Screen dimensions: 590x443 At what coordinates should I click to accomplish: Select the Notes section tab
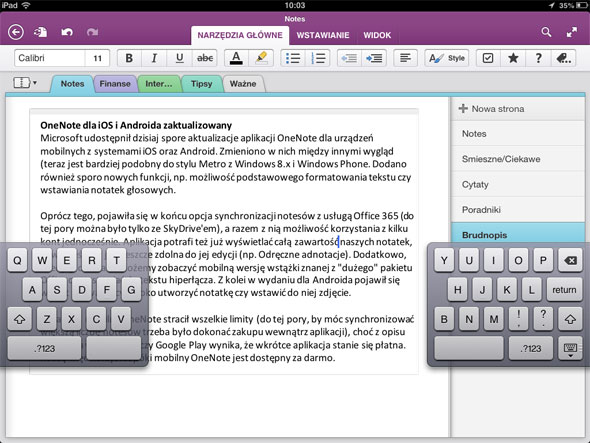click(x=72, y=84)
